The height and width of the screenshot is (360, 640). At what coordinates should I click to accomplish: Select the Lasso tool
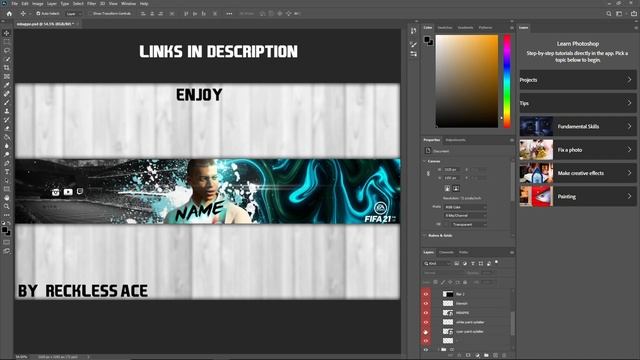pos(7,50)
